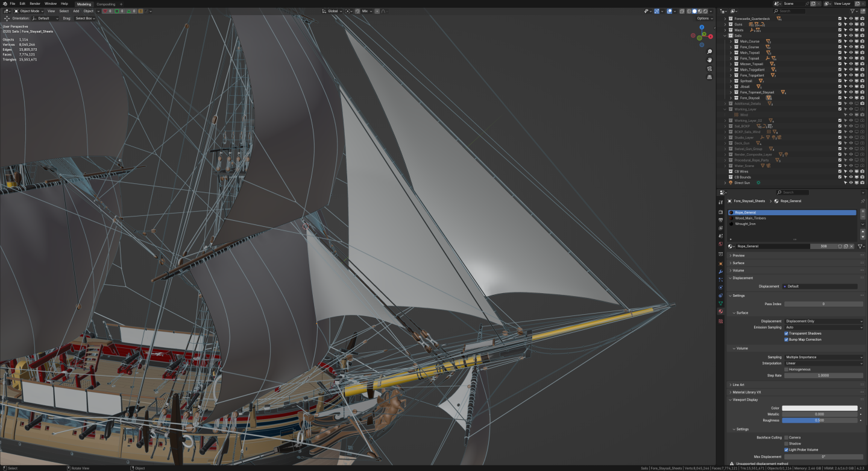Expand the Surface panel below Preview

pos(796,263)
